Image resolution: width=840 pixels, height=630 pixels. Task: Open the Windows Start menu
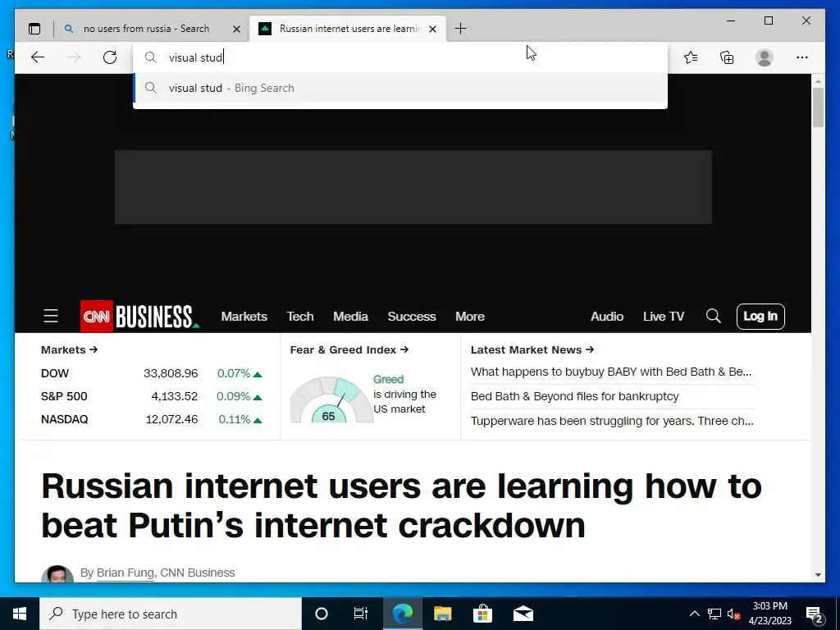(x=20, y=614)
